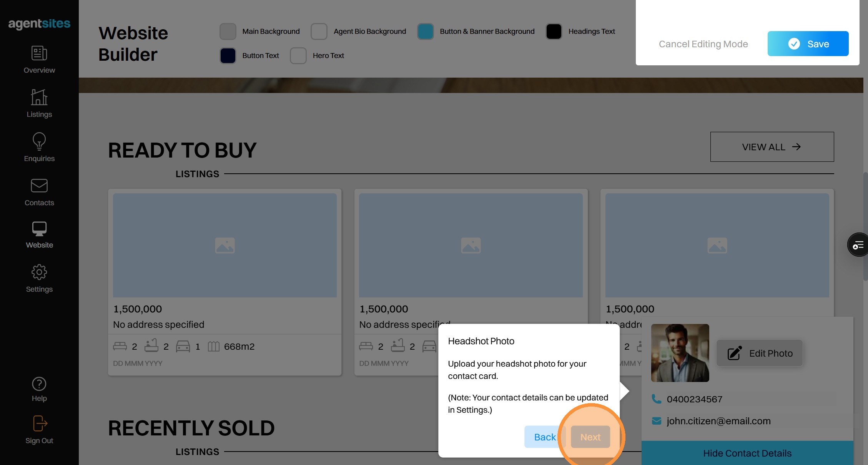Click Cancel Editing Mode
This screenshot has height=465, width=868.
coord(703,44)
